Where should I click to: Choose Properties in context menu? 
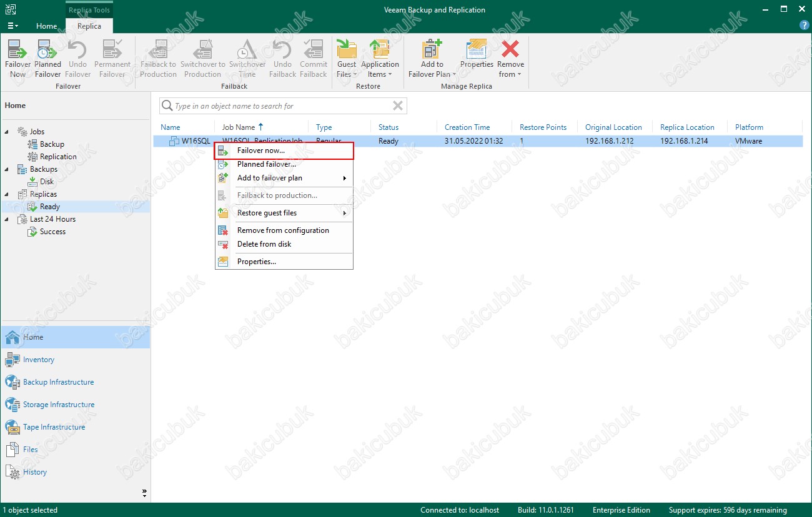[284, 262]
